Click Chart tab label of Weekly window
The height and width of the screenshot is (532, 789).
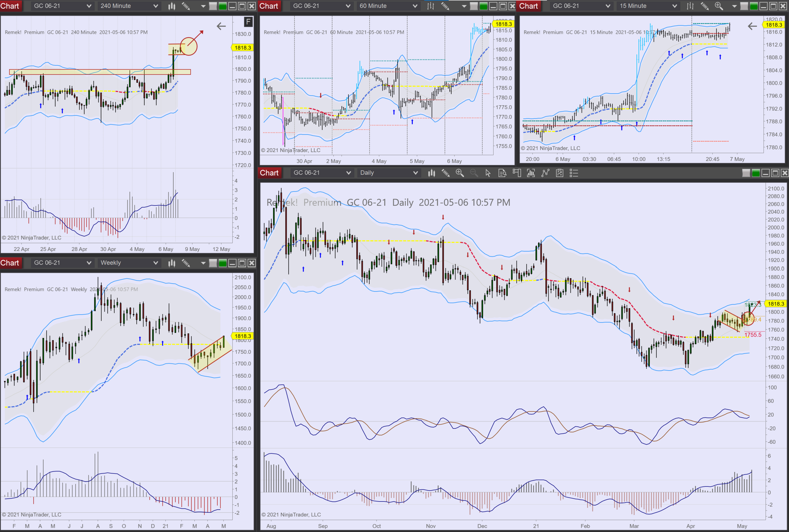point(10,263)
